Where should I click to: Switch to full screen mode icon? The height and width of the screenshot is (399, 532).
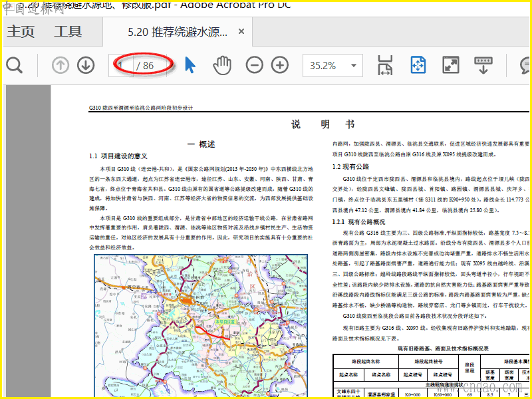(451, 65)
